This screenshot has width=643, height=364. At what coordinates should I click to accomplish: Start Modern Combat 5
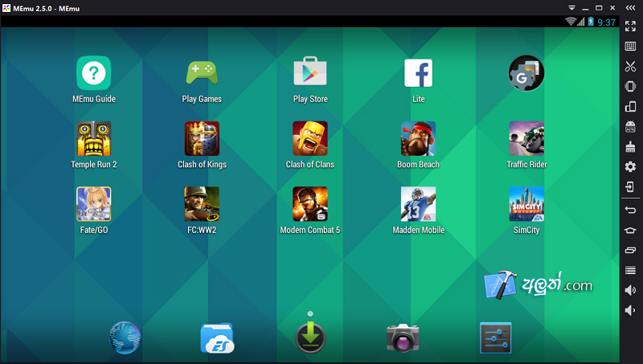[x=310, y=204]
